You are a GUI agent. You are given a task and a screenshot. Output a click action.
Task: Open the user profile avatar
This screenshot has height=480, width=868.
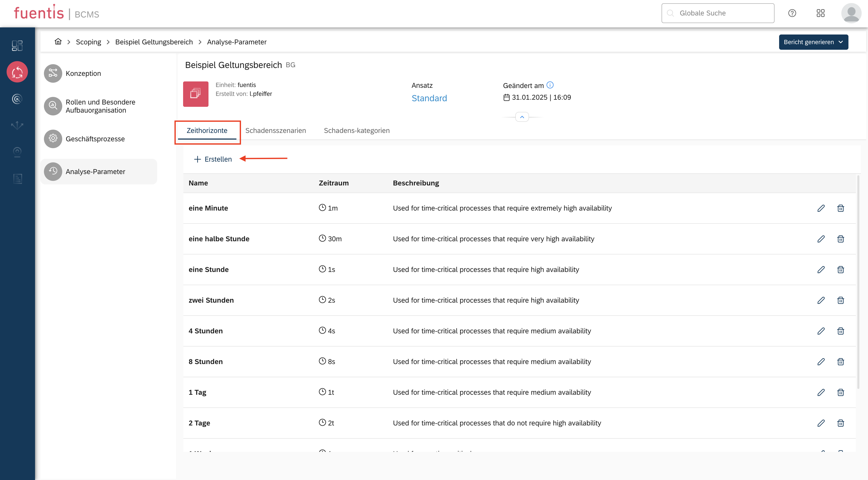tap(851, 13)
